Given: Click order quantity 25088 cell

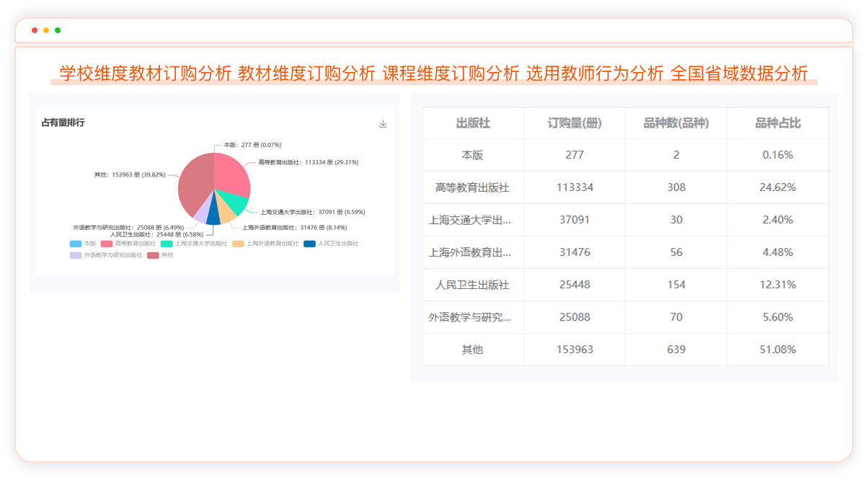Looking at the screenshot, I should click(x=575, y=317).
